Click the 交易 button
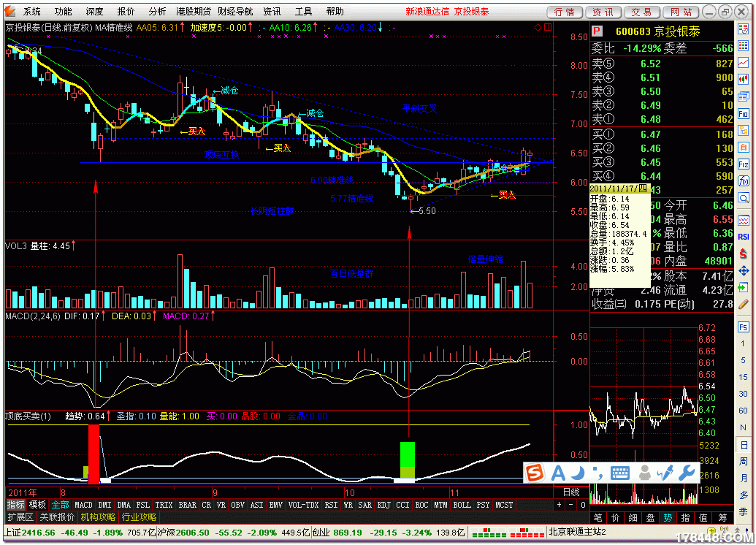The image size is (756, 545). click(x=642, y=12)
